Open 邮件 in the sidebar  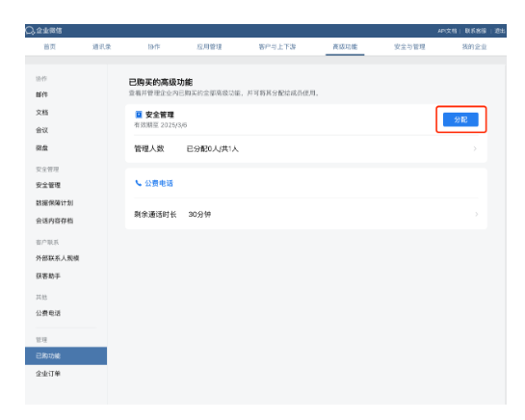pos(41,94)
